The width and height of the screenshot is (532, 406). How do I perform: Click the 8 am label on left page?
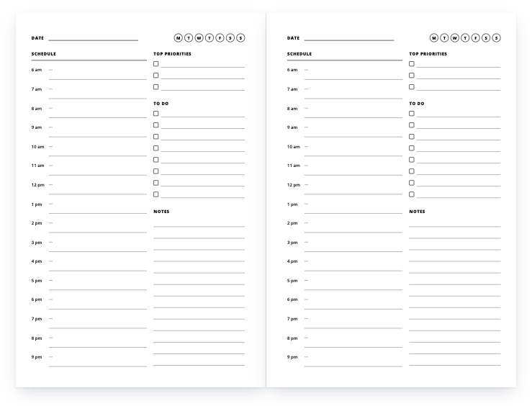(37, 109)
